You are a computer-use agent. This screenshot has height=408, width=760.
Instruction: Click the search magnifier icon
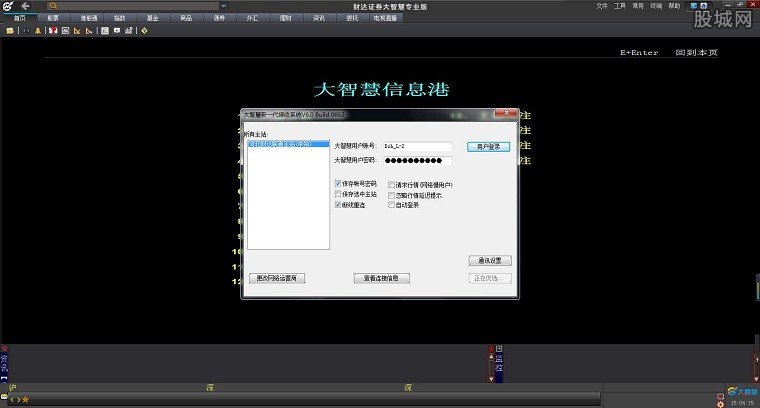[x=53, y=6]
